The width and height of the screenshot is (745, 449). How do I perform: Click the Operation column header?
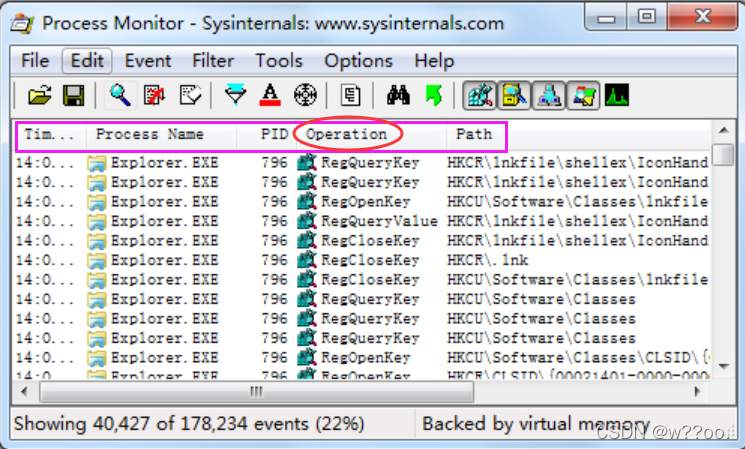371,134
